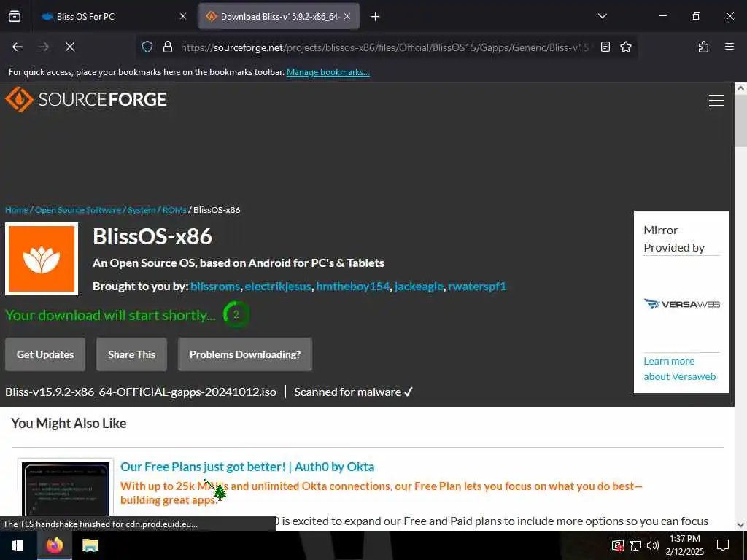Click the Problems Downloading? button

pos(245,354)
